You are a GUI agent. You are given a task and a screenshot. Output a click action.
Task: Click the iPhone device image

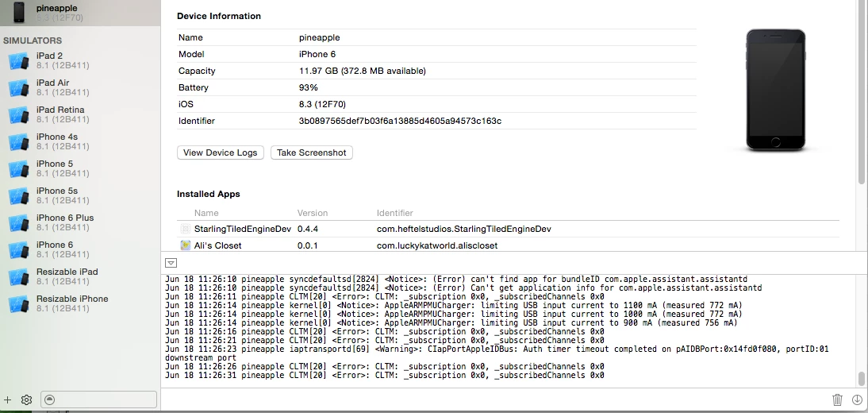(775, 90)
